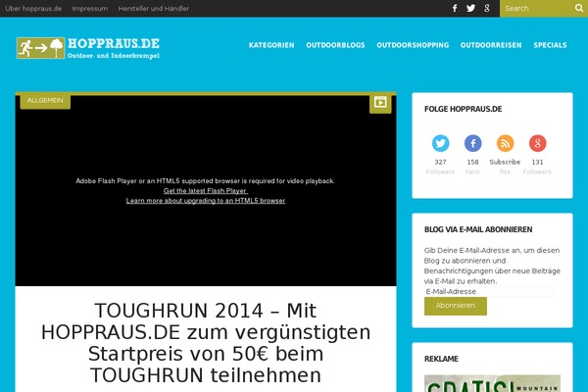This screenshot has width=588, height=392.
Task: Click the video post format icon
Action: click(x=380, y=102)
